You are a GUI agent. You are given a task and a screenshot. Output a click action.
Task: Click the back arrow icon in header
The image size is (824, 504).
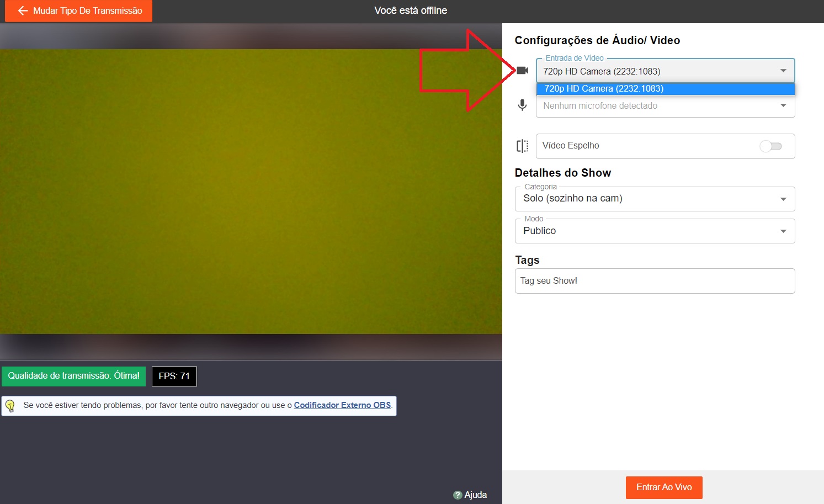23,11
